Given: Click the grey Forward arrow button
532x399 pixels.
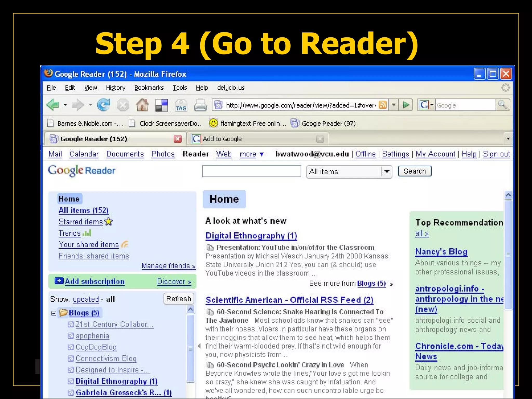Looking at the screenshot, I should 77,105.
